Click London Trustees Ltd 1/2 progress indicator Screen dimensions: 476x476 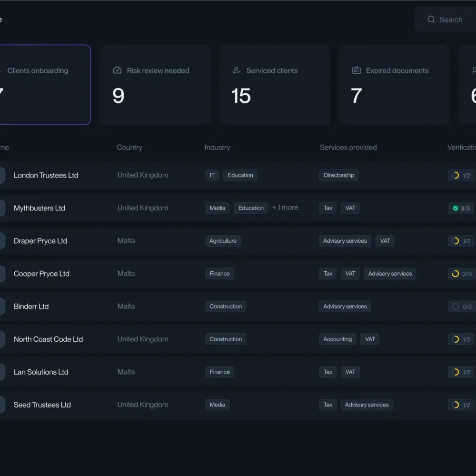pyautogui.click(x=461, y=175)
